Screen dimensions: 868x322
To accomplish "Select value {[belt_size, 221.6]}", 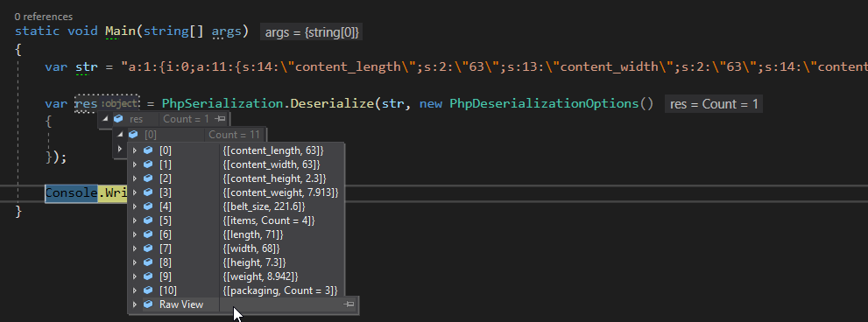I will click(x=264, y=206).
